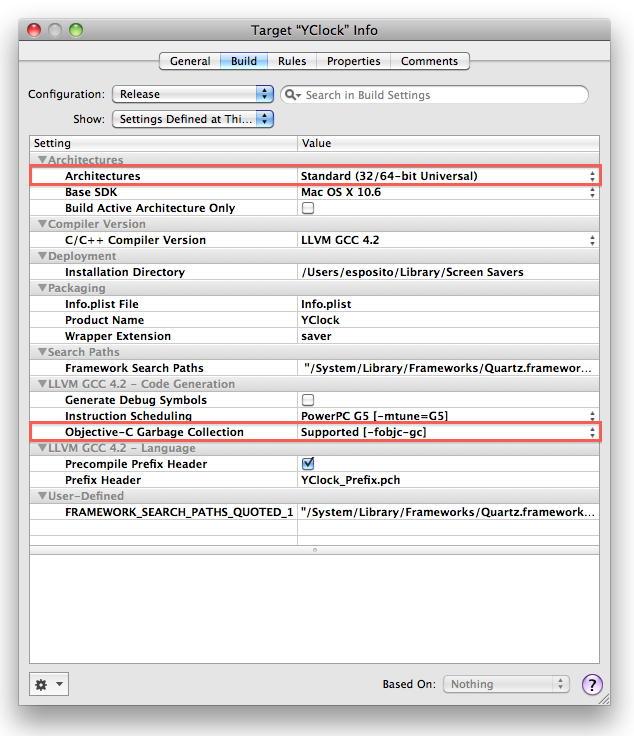The width and height of the screenshot is (634, 736).
Task: Open the Configuration Release dropdown
Action: 193,94
